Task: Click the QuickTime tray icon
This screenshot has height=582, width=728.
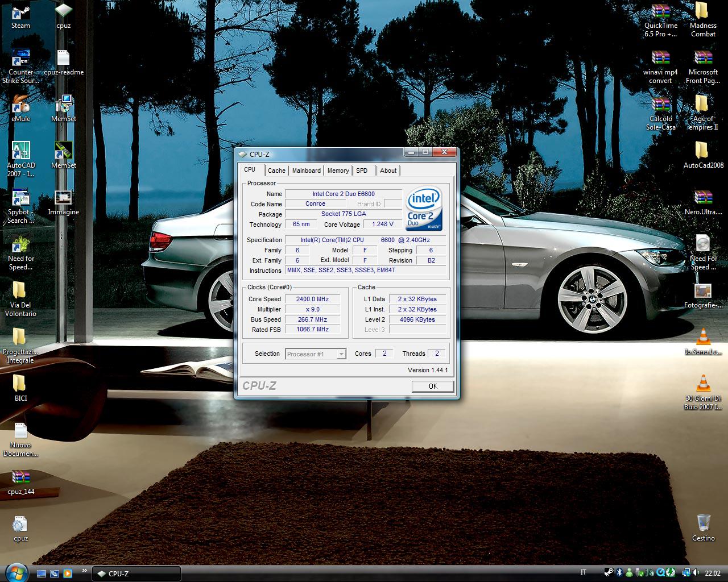Action: pyautogui.click(x=661, y=573)
